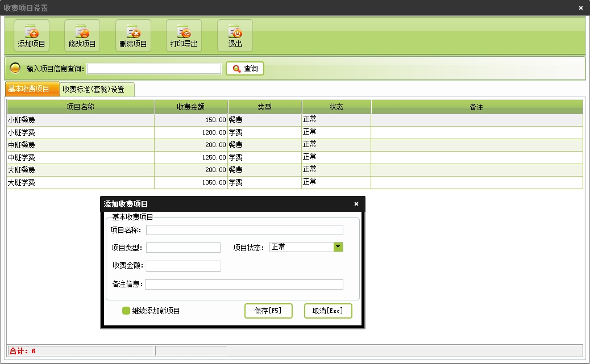Viewport: 590px width, 364px height.
Task: Switch to the 收费标准(套餐)设置 tab
Action: [x=93, y=89]
